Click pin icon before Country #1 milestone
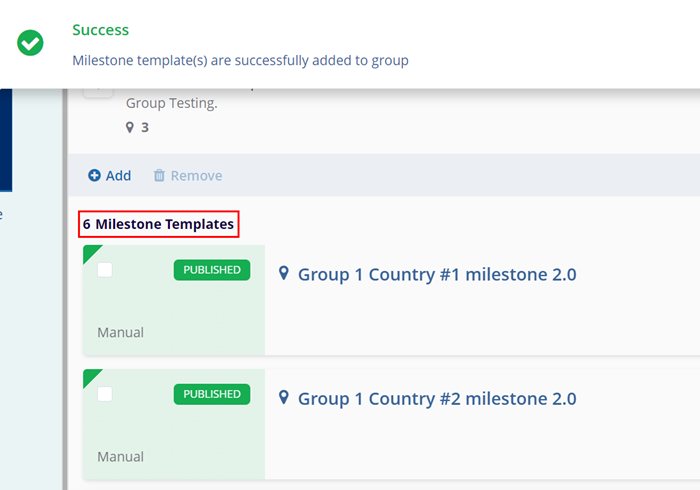Viewport: 700px width, 490px height. coord(284,274)
